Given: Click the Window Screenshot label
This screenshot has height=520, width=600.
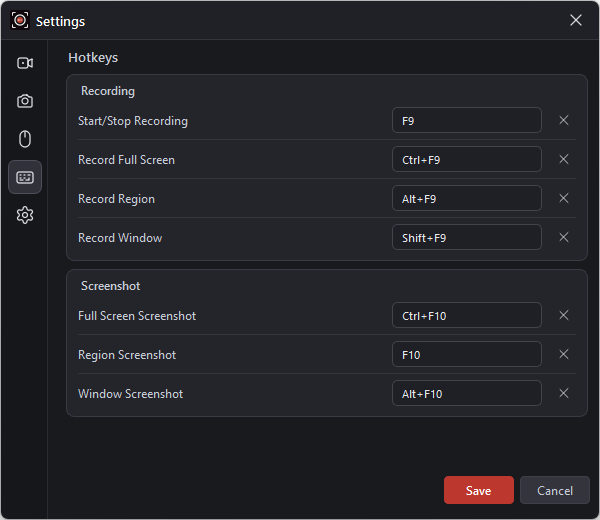Looking at the screenshot, I should (x=130, y=394).
